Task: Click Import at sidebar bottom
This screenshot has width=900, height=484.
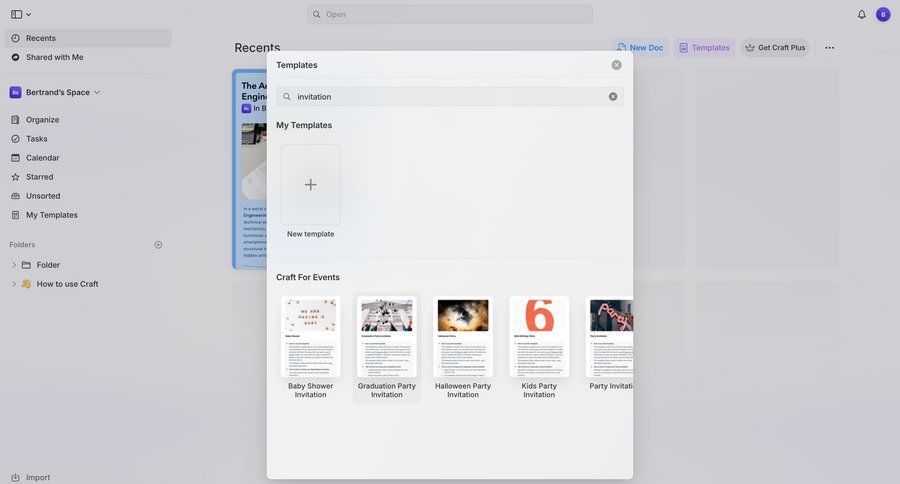Action: tap(38, 477)
